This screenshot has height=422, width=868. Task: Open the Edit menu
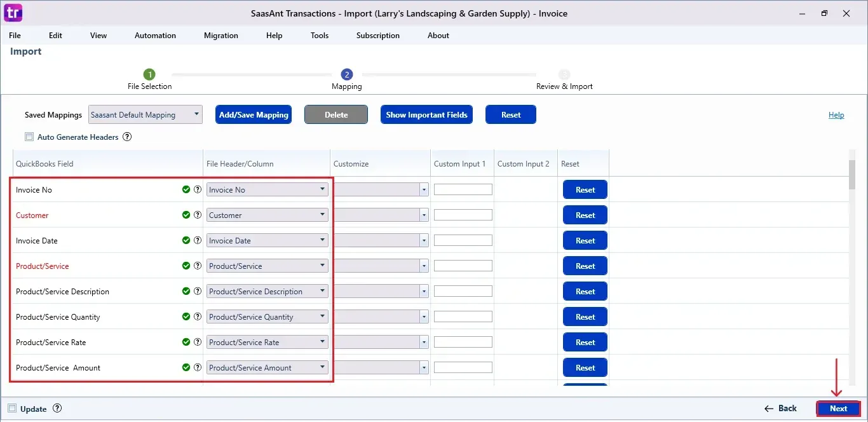coord(56,36)
